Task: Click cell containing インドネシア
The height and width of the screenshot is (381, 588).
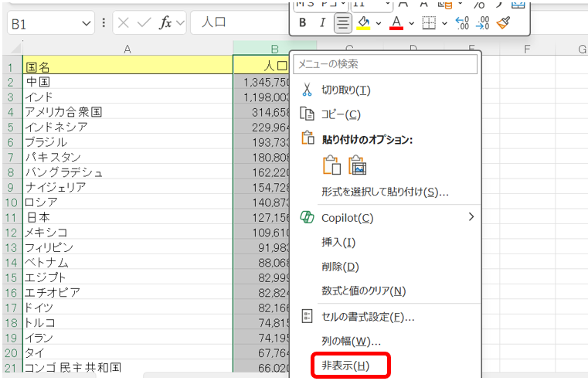Action: (x=127, y=127)
